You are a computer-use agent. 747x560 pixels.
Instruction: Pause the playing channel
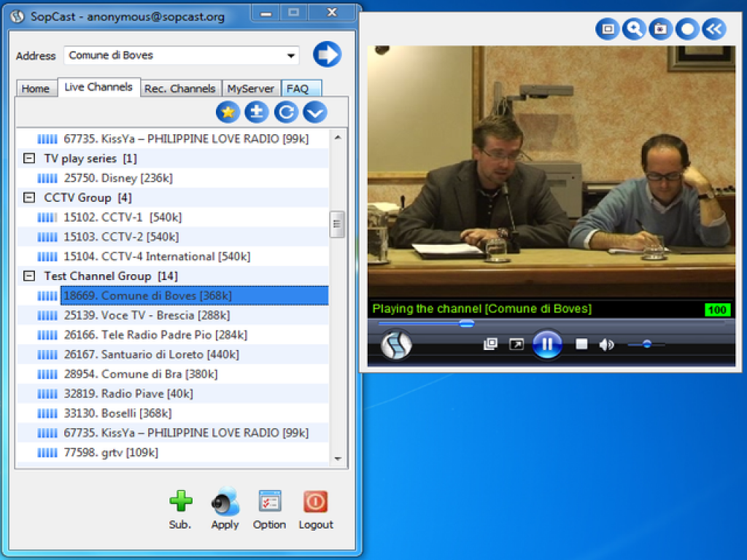[x=547, y=344]
